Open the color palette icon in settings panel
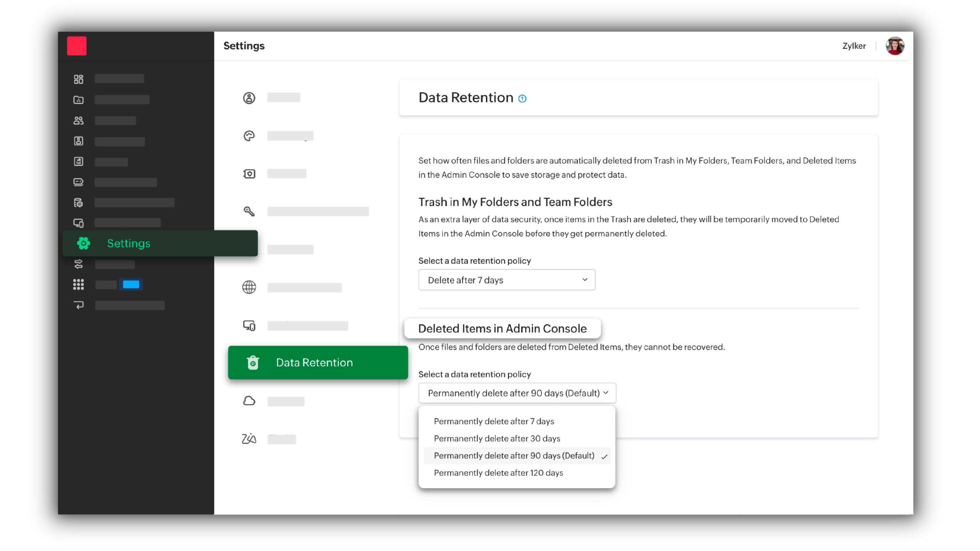Screen dimensions: 980x551 [x=249, y=135]
